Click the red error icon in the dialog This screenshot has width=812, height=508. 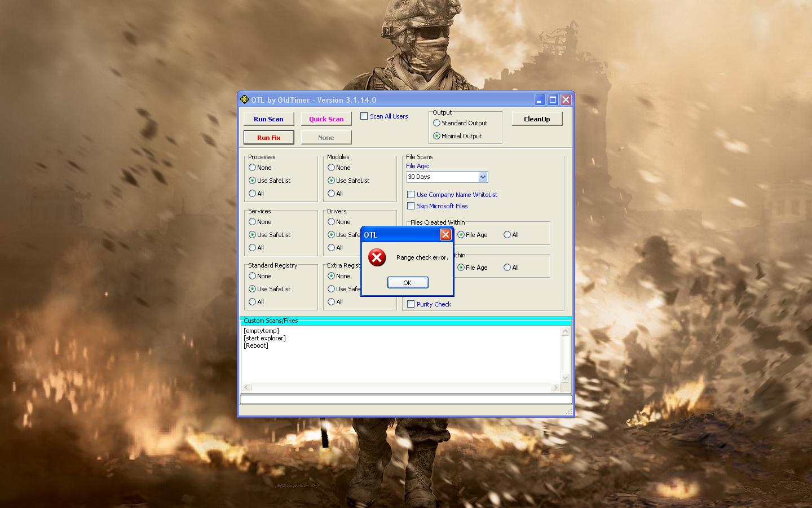point(377,257)
